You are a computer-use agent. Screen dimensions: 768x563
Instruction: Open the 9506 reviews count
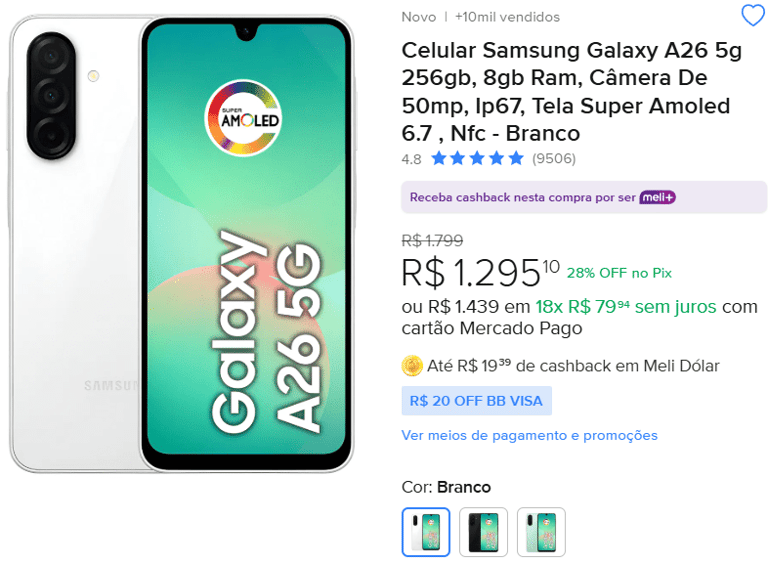(554, 158)
